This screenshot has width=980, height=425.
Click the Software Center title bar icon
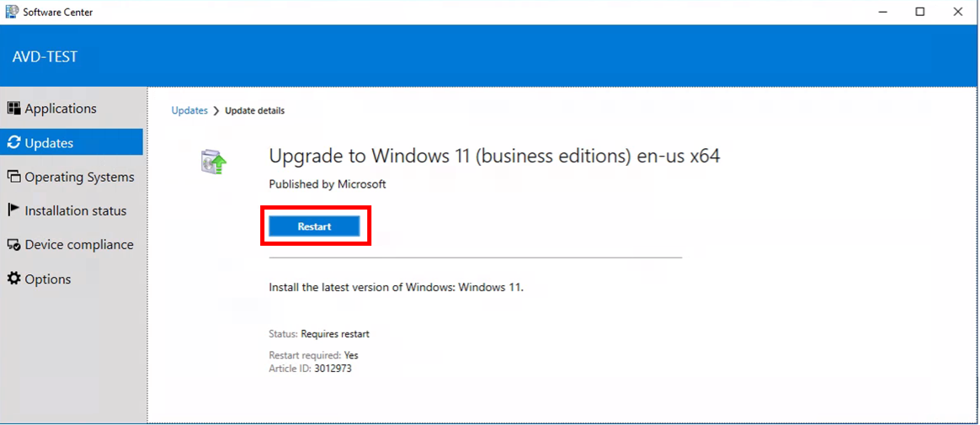coord(11,12)
